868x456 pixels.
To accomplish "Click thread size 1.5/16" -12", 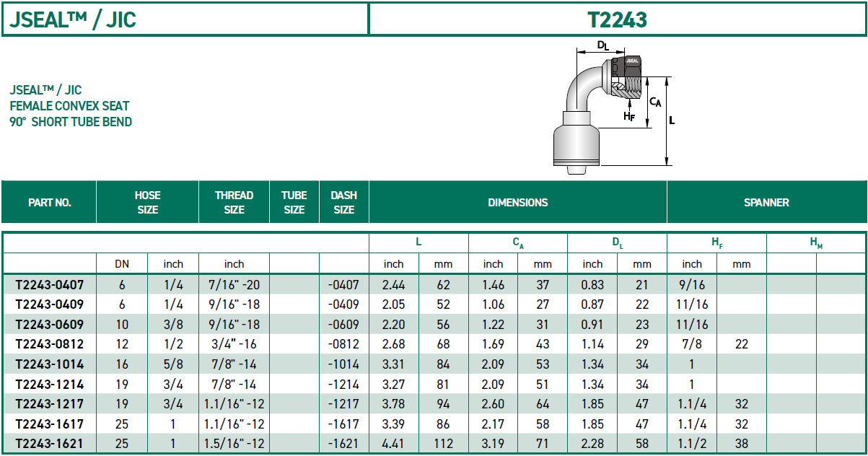I will pyautogui.click(x=234, y=444).
